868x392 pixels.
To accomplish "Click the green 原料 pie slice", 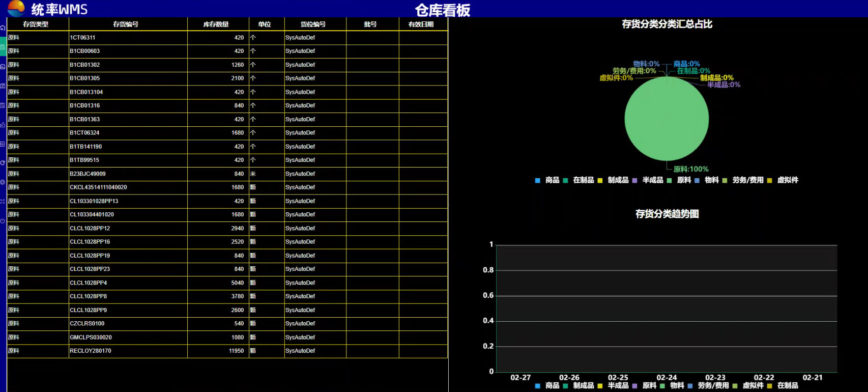I will click(x=667, y=120).
